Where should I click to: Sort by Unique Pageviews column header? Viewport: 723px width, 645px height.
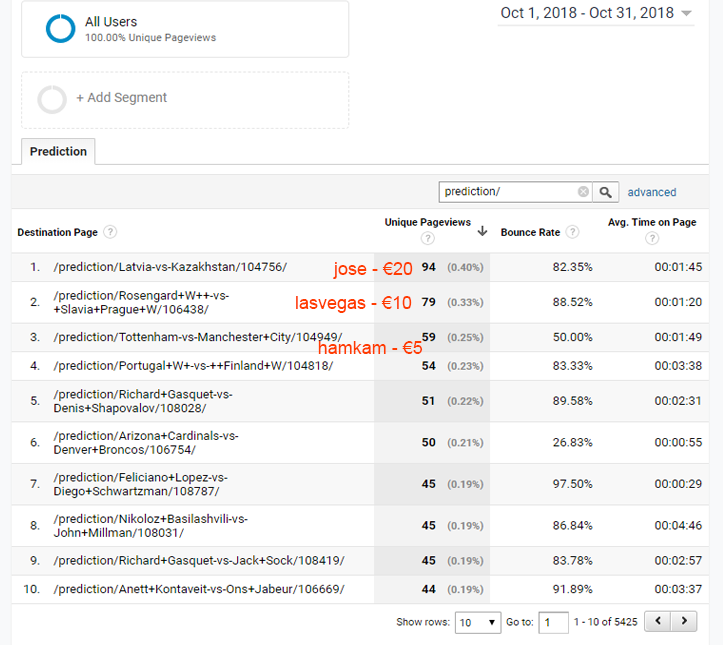(427, 222)
